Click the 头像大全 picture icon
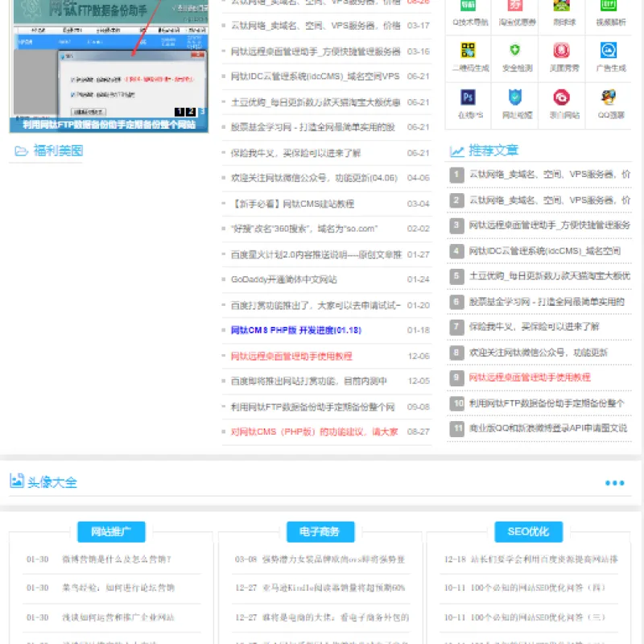The image size is (644, 644). click(17, 481)
